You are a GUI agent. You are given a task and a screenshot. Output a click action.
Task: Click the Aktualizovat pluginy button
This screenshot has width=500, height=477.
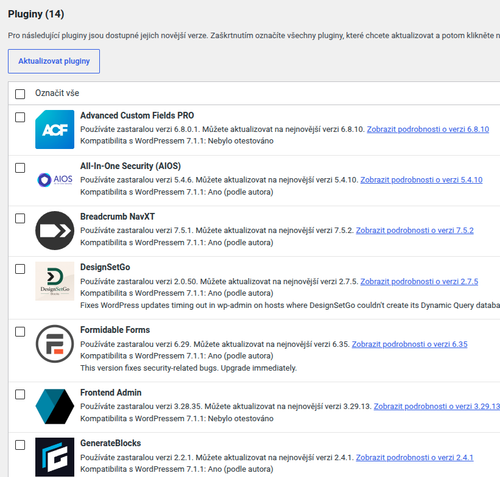pyautogui.click(x=54, y=61)
